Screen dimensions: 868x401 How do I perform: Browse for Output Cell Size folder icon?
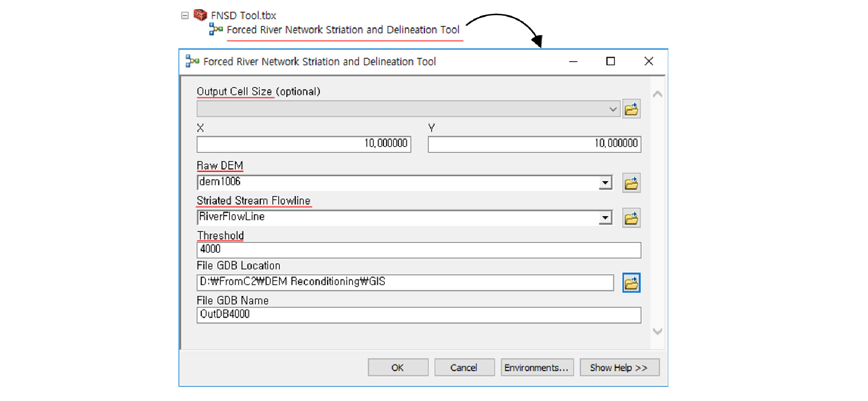pos(631,109)
